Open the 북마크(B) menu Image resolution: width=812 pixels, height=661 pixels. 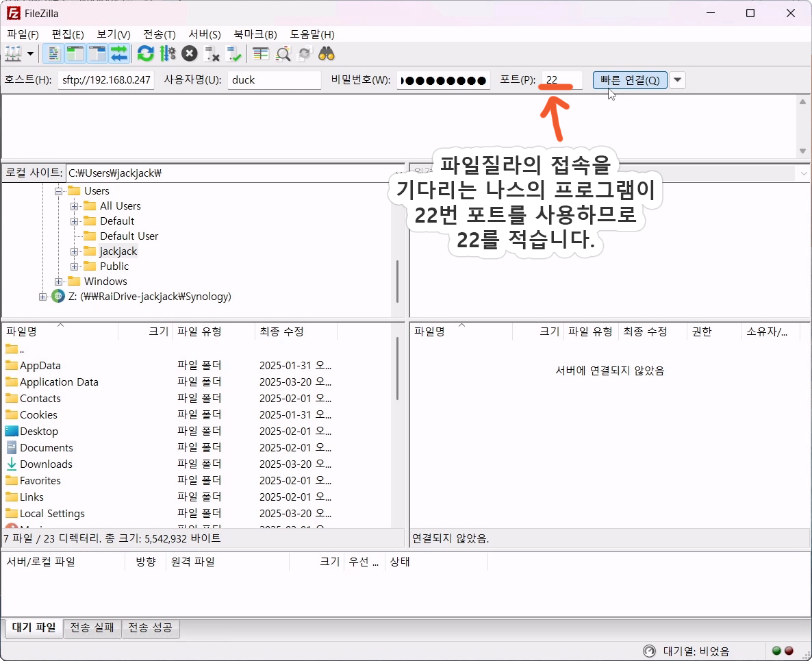click(x=255, y=35)
